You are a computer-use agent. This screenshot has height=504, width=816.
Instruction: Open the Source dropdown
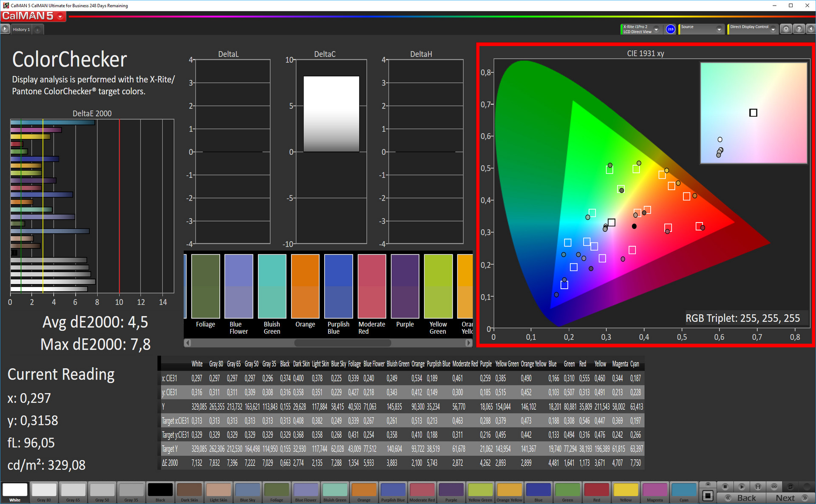(x=719, y=29)
